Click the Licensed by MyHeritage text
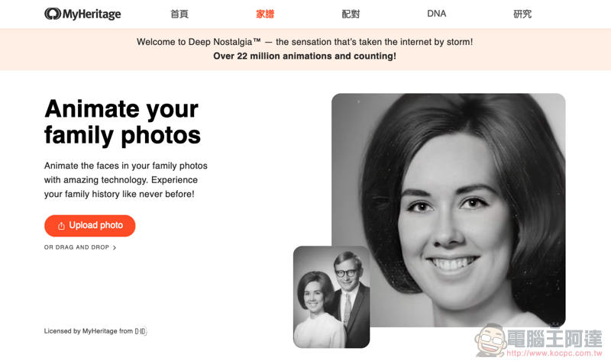The height and width of the screenshot is (364, 611). tap(89, 331)
